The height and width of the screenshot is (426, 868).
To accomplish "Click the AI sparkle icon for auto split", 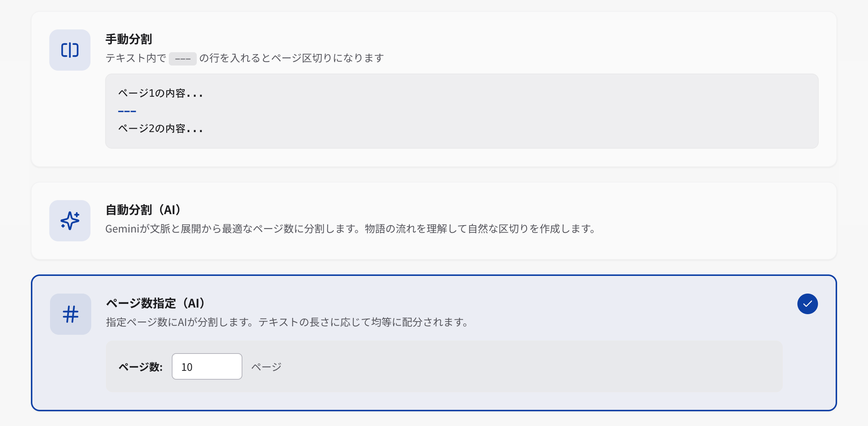I will 70,221.
